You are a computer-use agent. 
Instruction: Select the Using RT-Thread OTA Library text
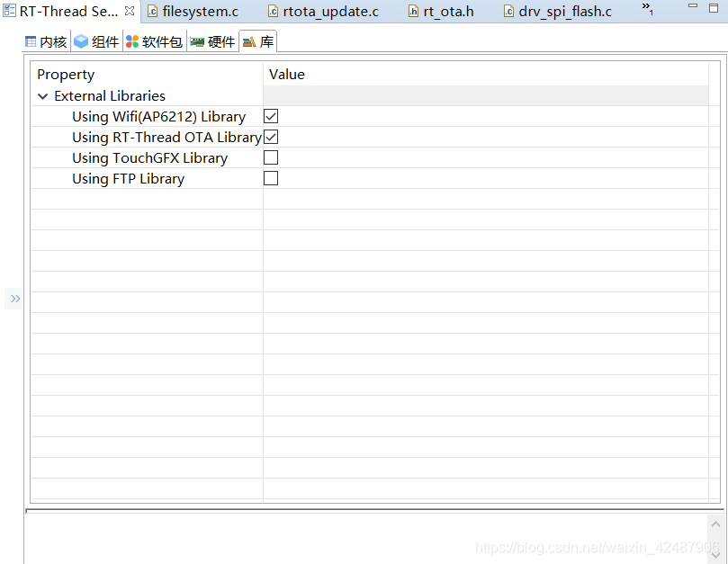click(x=167, y=138)
